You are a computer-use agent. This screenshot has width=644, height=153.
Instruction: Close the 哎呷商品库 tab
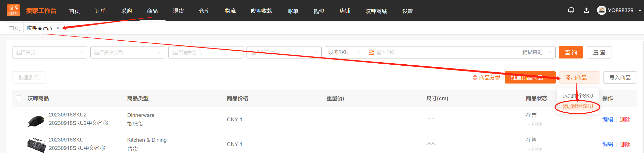pos(58,28)
